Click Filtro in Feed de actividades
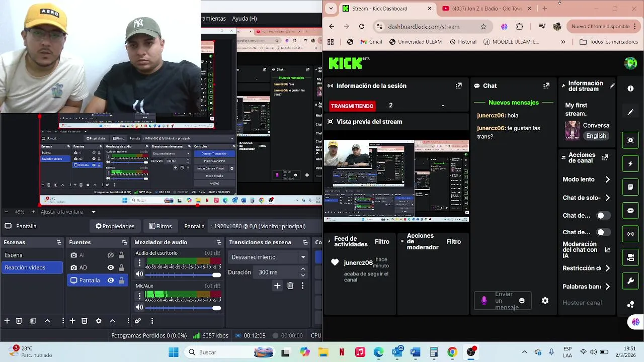The height and width of the screenshot is (362, 644). click(382, 242)
